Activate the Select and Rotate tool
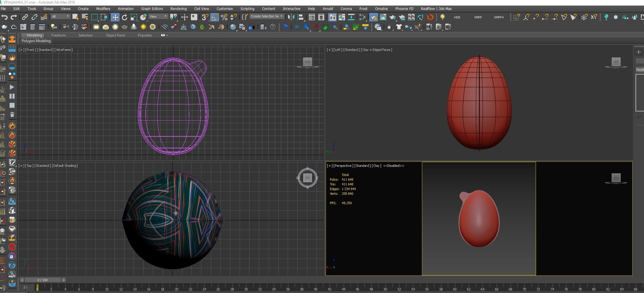This screenshot has height=293, width=644. click(x=125, y=17)
